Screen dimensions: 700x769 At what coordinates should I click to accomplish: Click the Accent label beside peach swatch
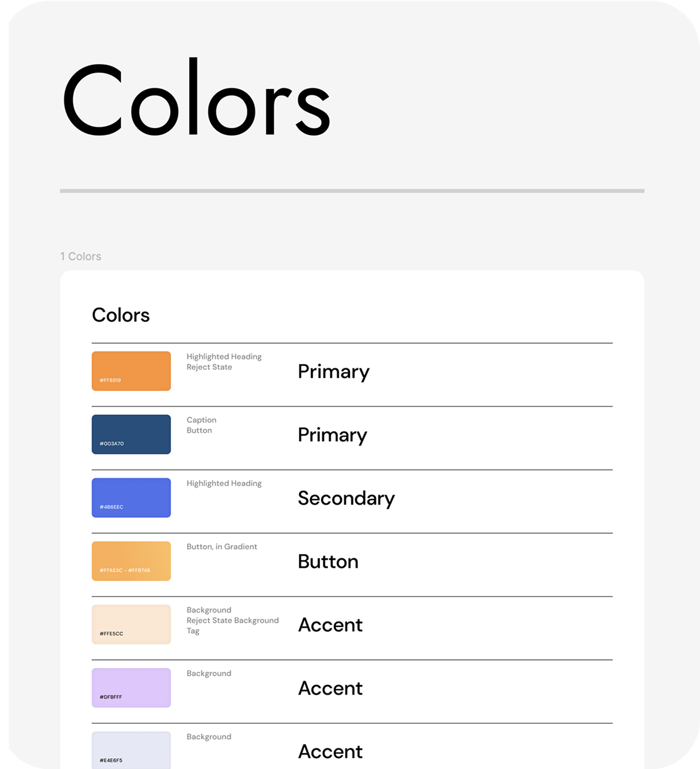330,625
